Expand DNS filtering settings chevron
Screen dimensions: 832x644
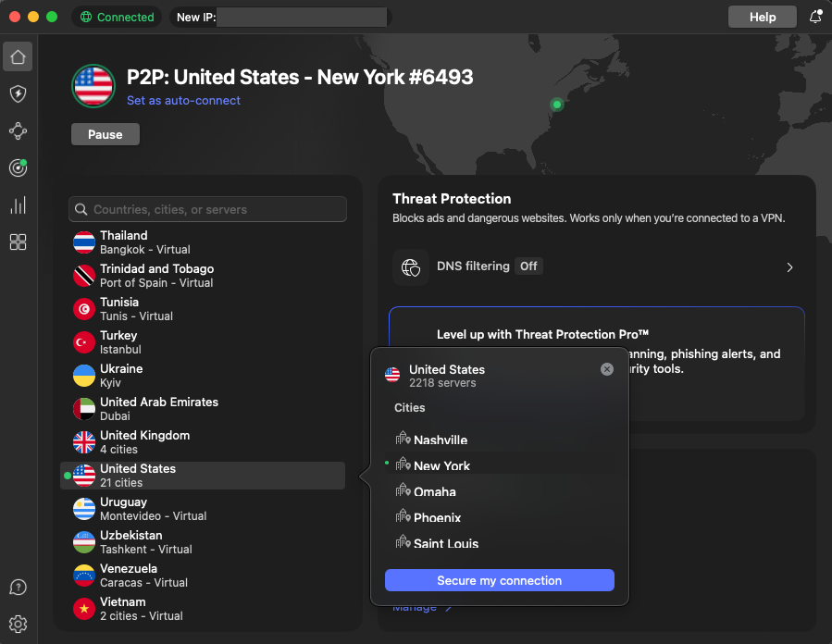pos(789,267)
